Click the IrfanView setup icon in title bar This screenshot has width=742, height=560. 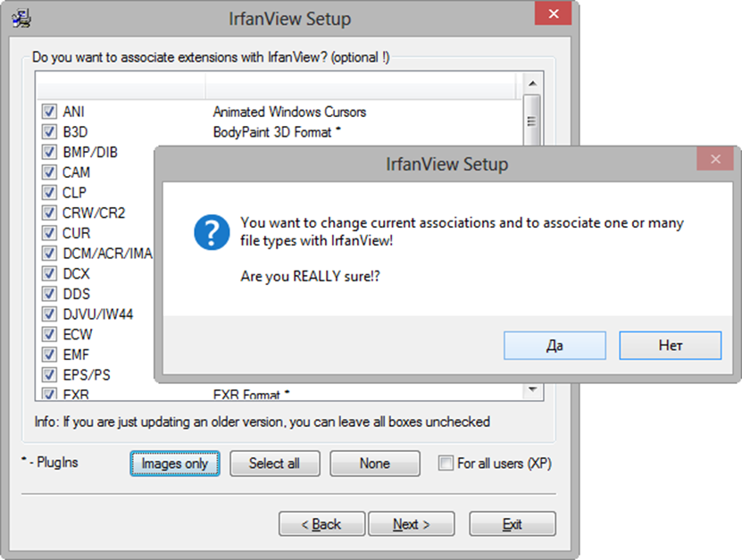(x=21, y=19)
